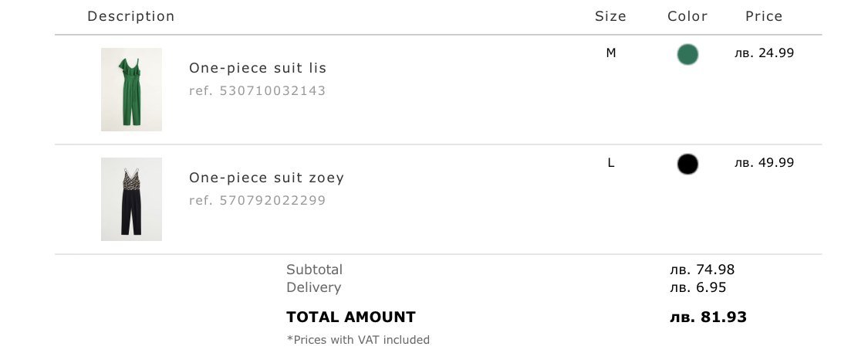Screen dimensions: 868x353
Task: Click reference number 570792022299
Action: (x=257, y=200)
